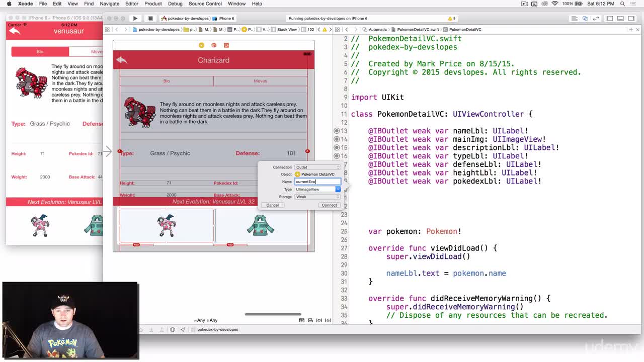Viewport: 644px width, 362px height.
Task: Open the Storage Weak dropdown
Action: 317,197
